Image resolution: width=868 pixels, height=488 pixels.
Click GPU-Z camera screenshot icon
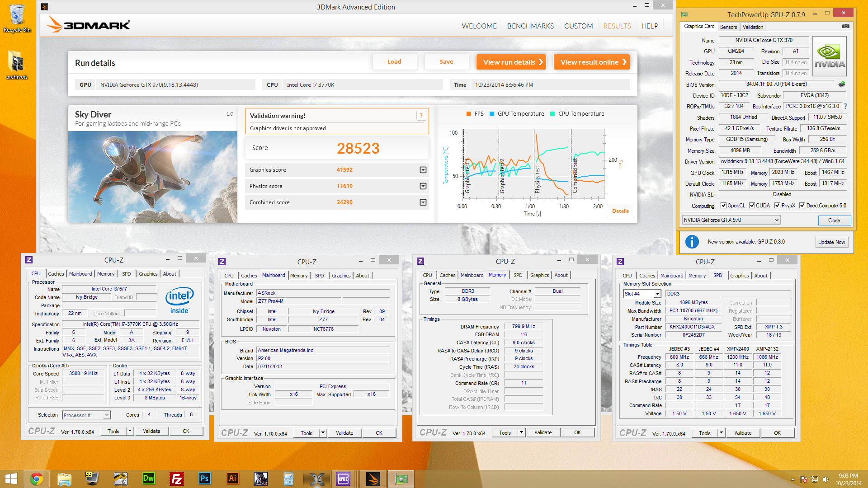845,26
